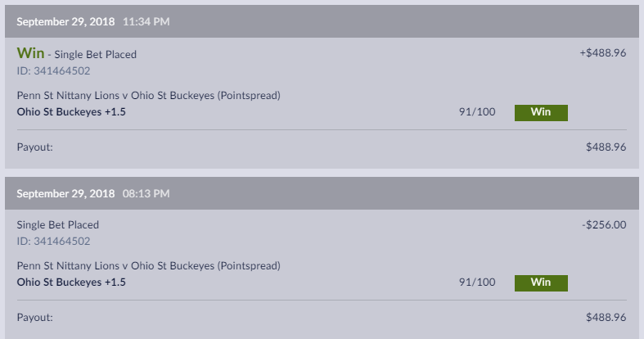
Task: Click the Single Bet Placed title in the 08:13 PM bet
Action: click(x=57, y=224)
